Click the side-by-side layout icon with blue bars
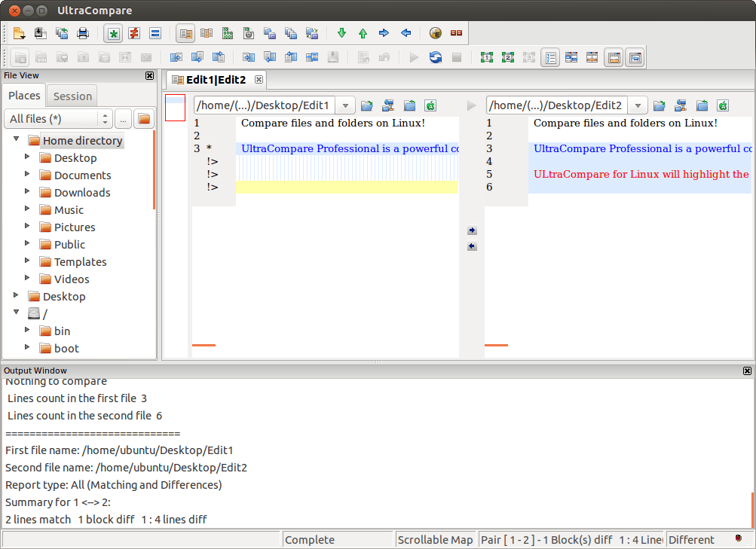 point(571,57)
